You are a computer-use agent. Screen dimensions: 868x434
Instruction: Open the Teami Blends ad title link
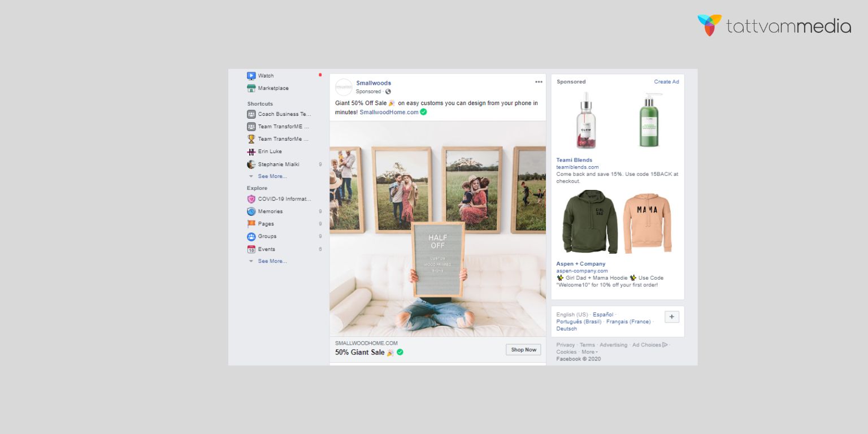coord(574,160)
